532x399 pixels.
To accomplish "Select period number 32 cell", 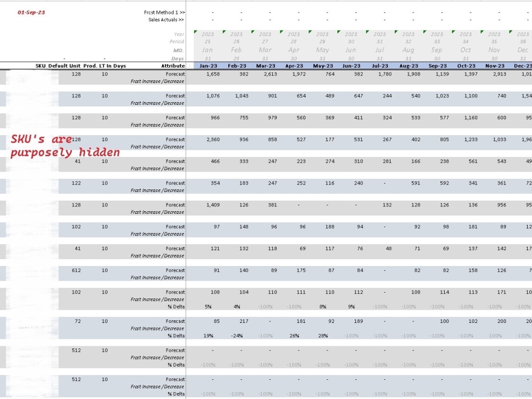I will pos(408,41).
